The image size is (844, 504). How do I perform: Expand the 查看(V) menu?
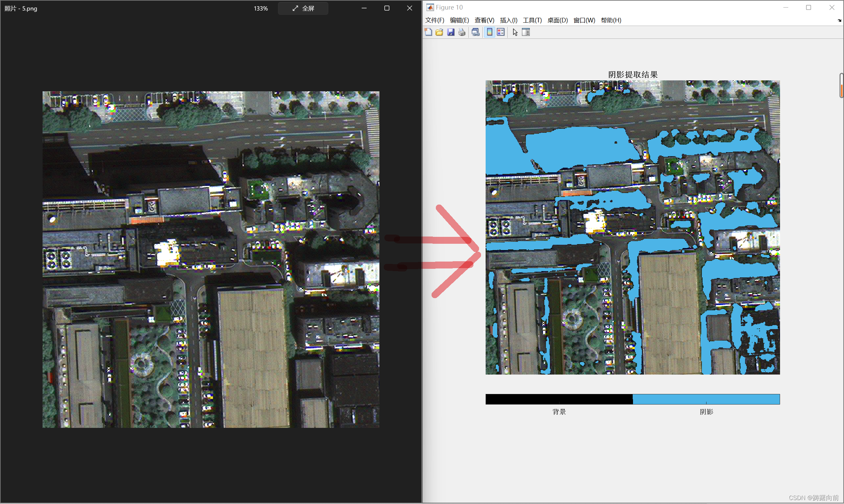484,20
